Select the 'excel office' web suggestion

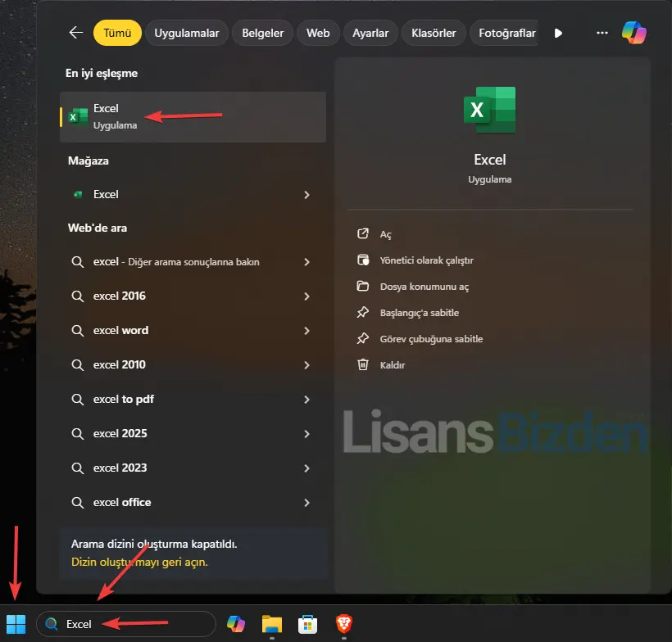coord(193,502)
